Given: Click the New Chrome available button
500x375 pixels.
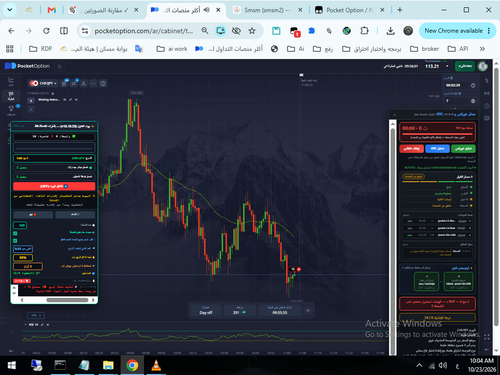Looking at the screenshot, I should [x=456, y=31].
